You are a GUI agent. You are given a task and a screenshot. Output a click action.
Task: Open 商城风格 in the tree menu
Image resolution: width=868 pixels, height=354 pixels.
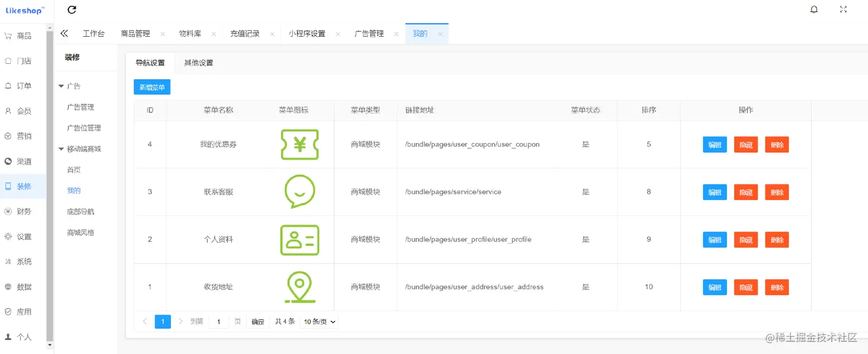80,233
